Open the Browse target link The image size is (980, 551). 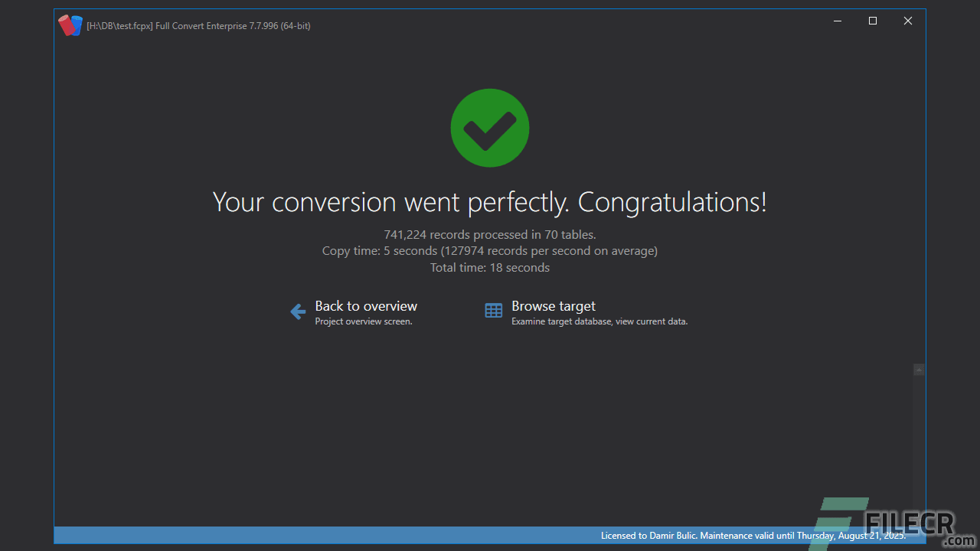(553, 305)
